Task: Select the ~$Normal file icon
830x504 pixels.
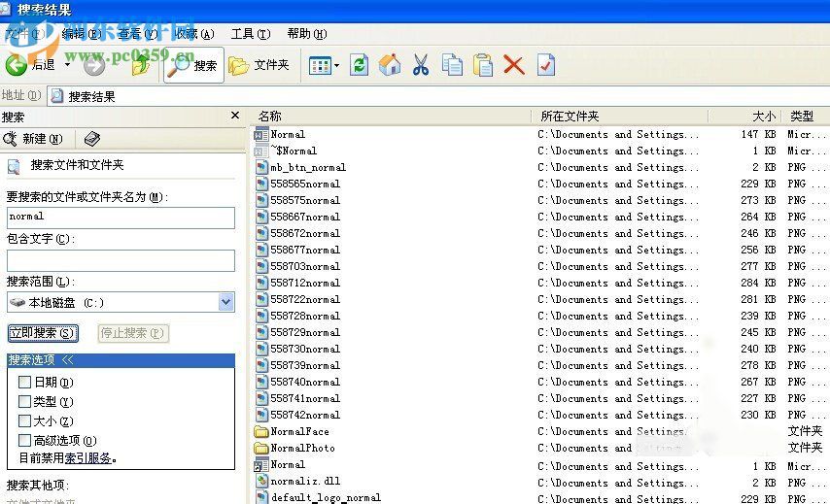Action: point(261,151)
